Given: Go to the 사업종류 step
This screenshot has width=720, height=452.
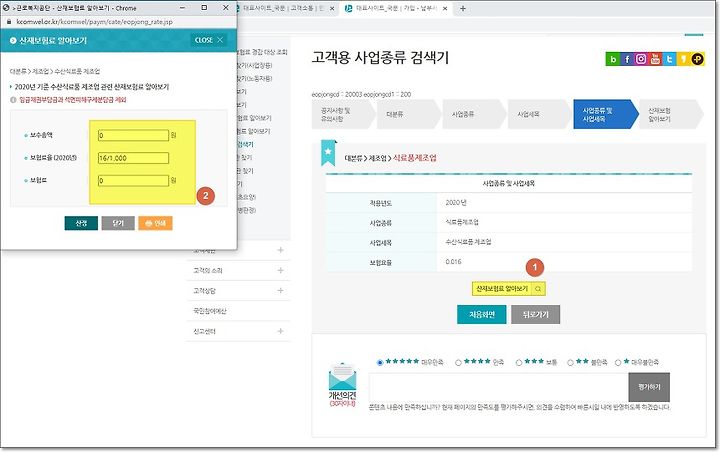Looking at the screenshot, I should (472, 114).
